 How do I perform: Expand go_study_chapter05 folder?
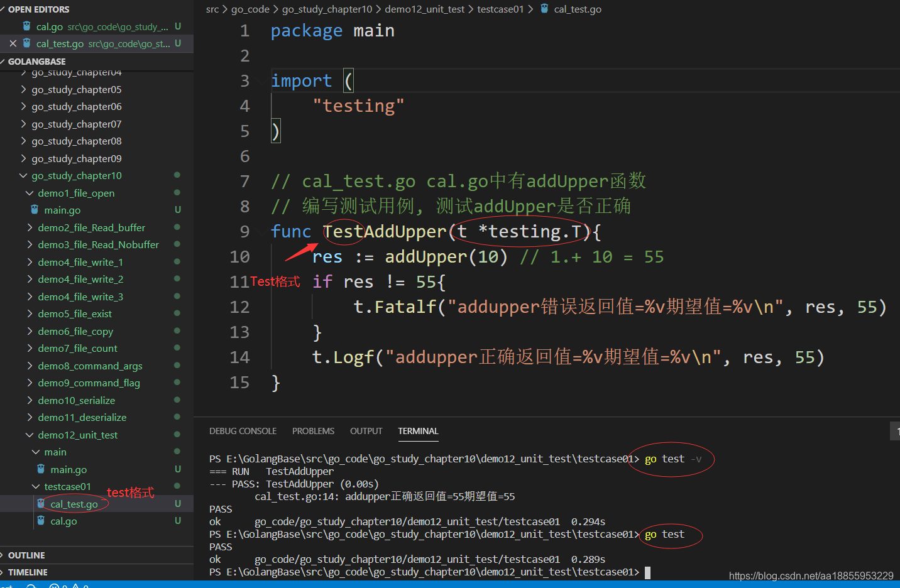(x=23, y=89)
